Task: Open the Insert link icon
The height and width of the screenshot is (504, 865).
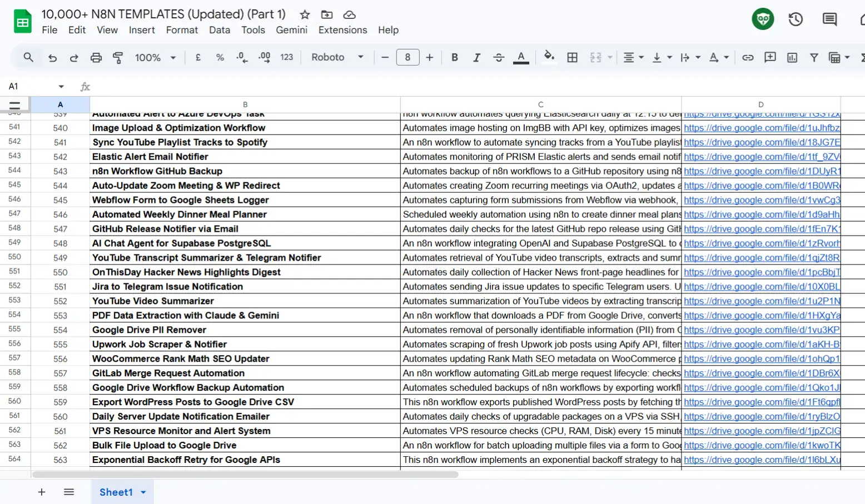Action: pyautogui.click(x=748, y=57)
